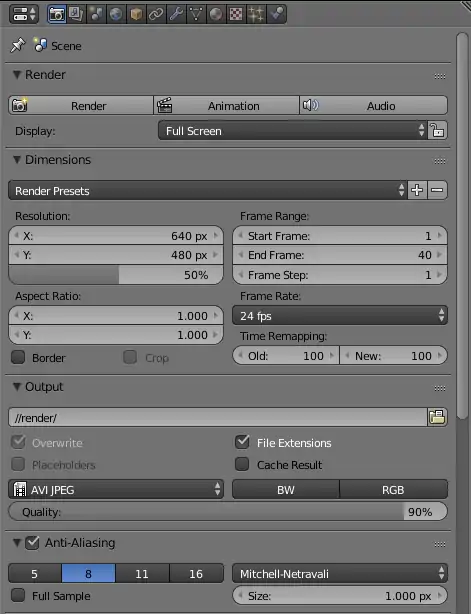The height and width of the screenshot is (614, 471).
Task: Click the Animation render button
Action: [x=226, y=105]
